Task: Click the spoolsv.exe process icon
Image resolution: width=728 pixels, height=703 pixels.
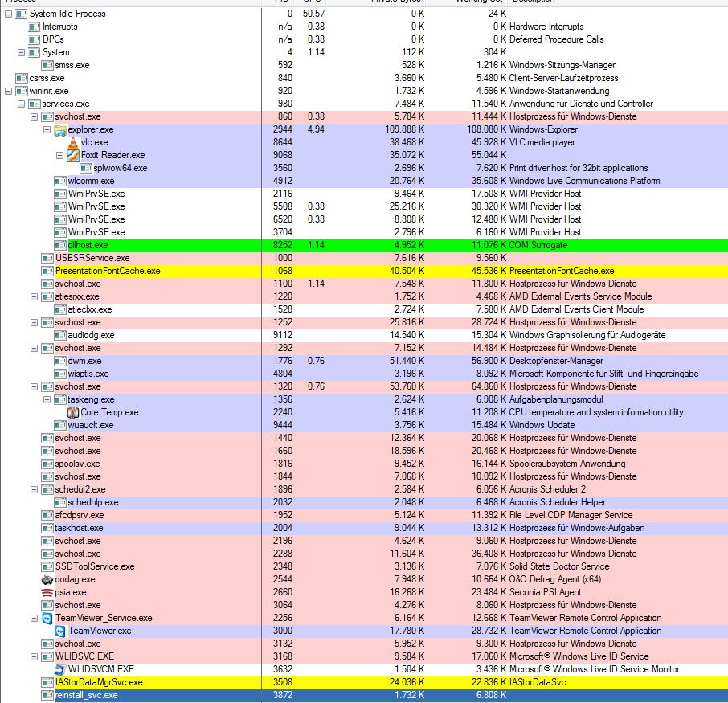Action: click(47, 464)
